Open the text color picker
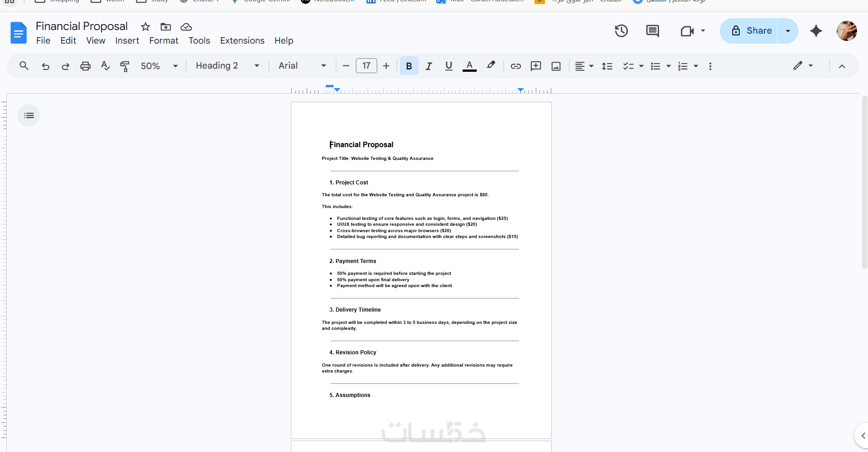 [469, 66]
